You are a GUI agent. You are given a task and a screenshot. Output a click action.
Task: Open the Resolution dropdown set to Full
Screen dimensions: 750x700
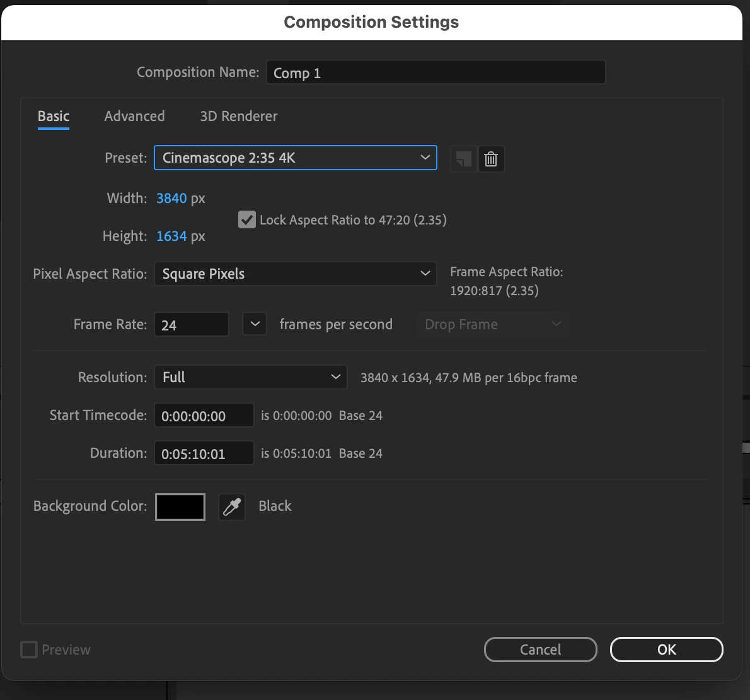(251, 377)
